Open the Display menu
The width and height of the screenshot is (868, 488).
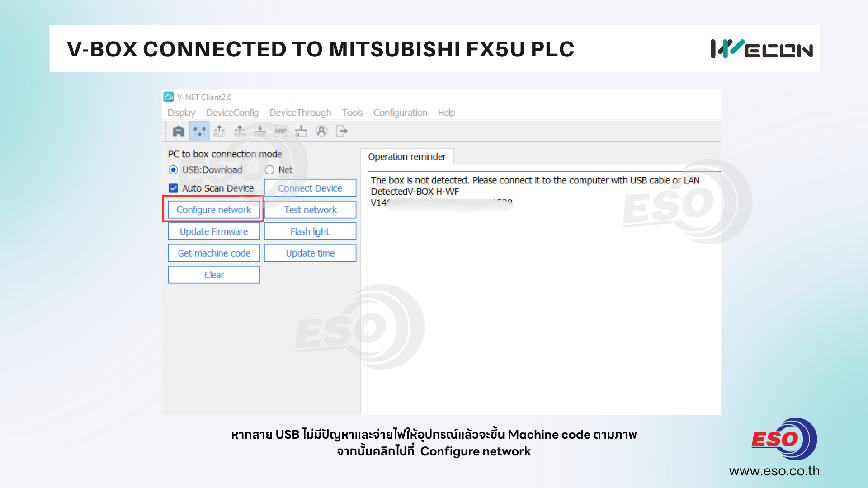click(181, 113)
